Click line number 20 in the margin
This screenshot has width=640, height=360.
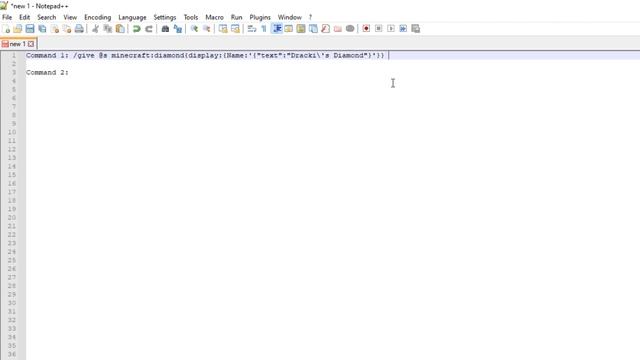pyautogui.click(x=12, y=218)
